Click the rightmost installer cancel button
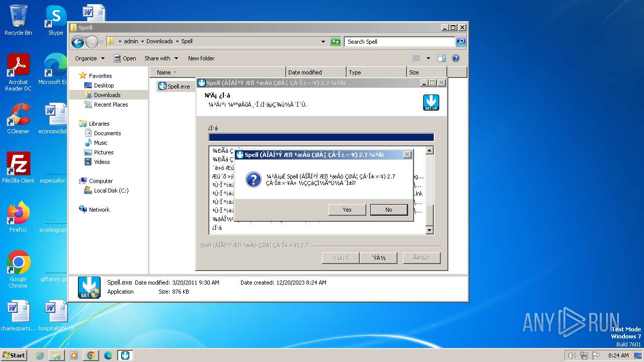Image resolution: width=644 pixels, height=362 pixels. [x=422, y=258]
